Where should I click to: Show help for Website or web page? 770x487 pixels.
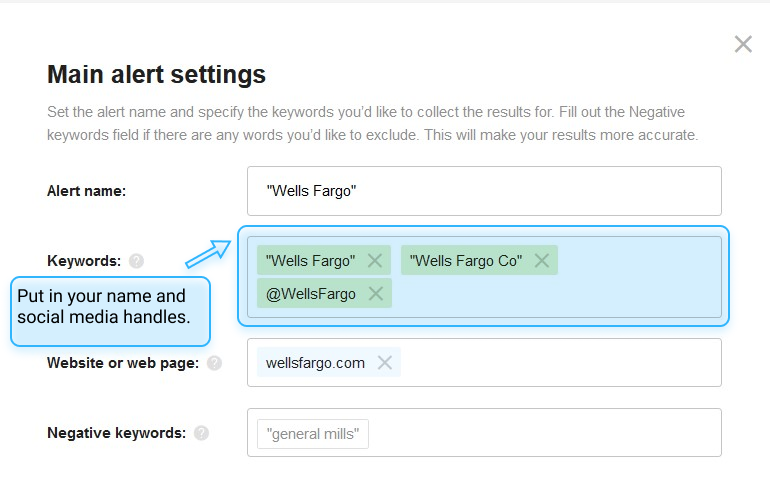click(214, 363)
